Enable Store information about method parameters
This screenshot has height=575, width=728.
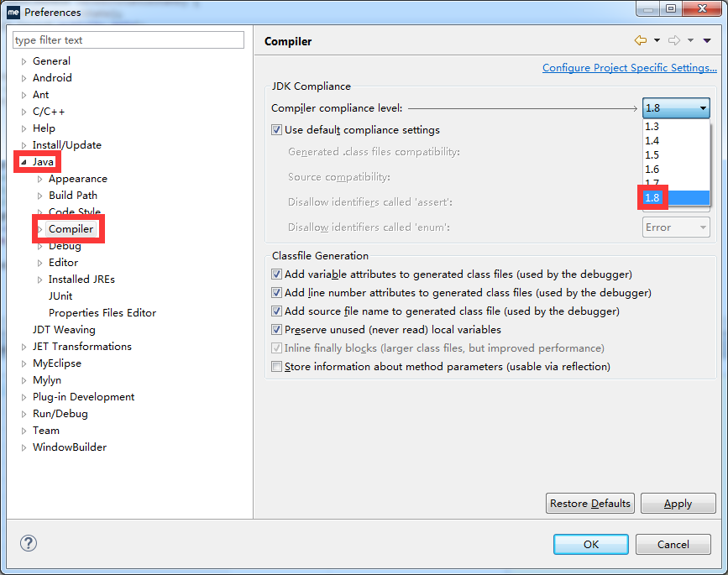click(277, 367)
